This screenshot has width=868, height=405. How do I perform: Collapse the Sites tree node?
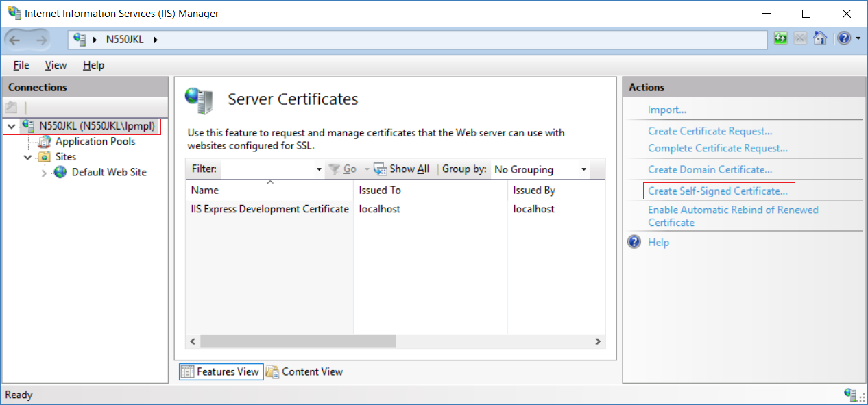click(27, 157)
